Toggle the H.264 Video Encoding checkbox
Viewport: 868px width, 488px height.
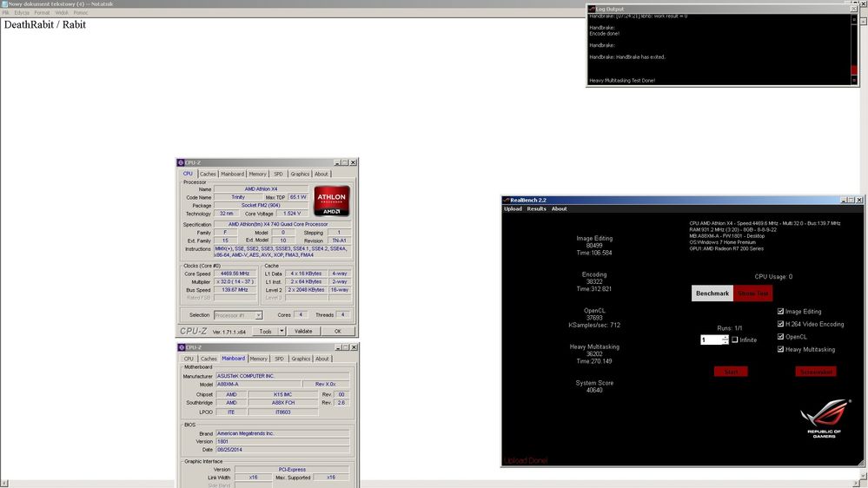(780, 324)
